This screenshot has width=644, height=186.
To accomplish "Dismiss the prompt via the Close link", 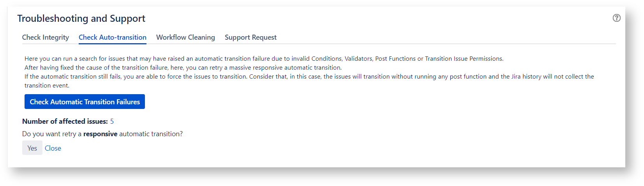I will click(x=53, y=148).
